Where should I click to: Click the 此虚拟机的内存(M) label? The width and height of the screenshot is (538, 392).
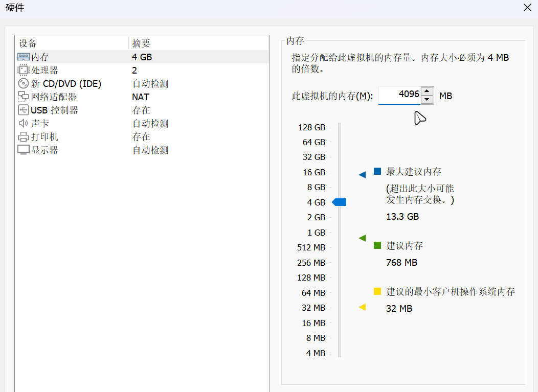point(332,96)
